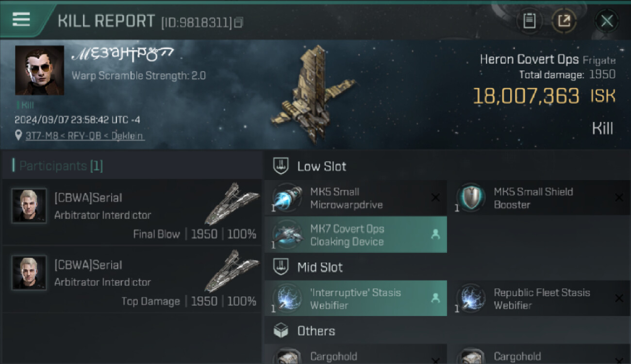Image resolution: width=631 pixels, height=364 pixels.
Task: Select the Republic Fleet Stasis Webifier icon
Action: pyautogui.click(x=471, y=298)
